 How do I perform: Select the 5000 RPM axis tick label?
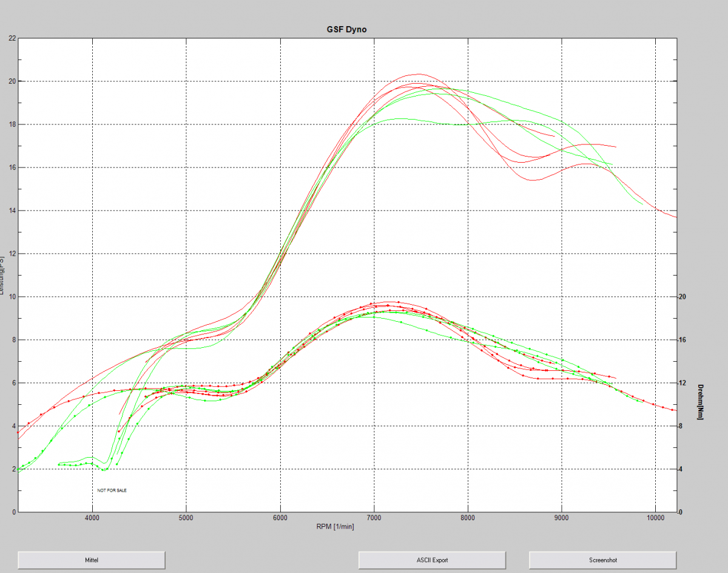pos(186,518)
